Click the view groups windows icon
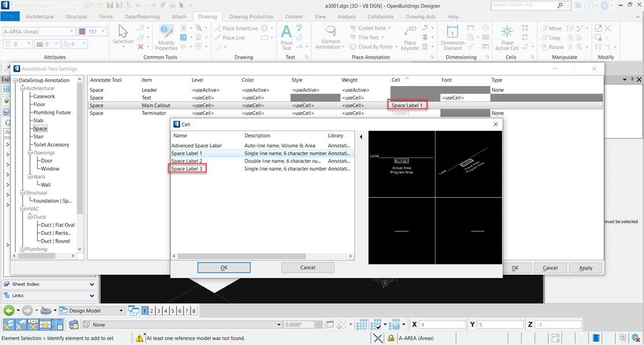This screenshot has height=345, width=644. [x=133, y=310]
